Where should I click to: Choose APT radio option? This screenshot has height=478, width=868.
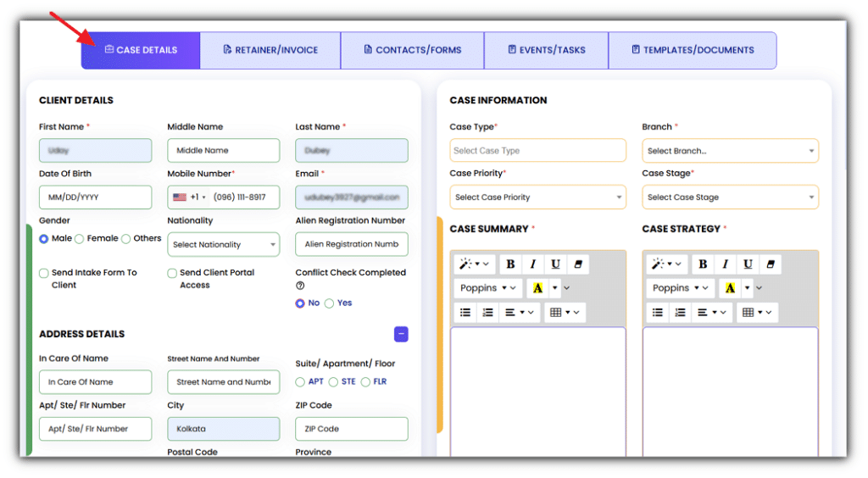coord(300,381)
